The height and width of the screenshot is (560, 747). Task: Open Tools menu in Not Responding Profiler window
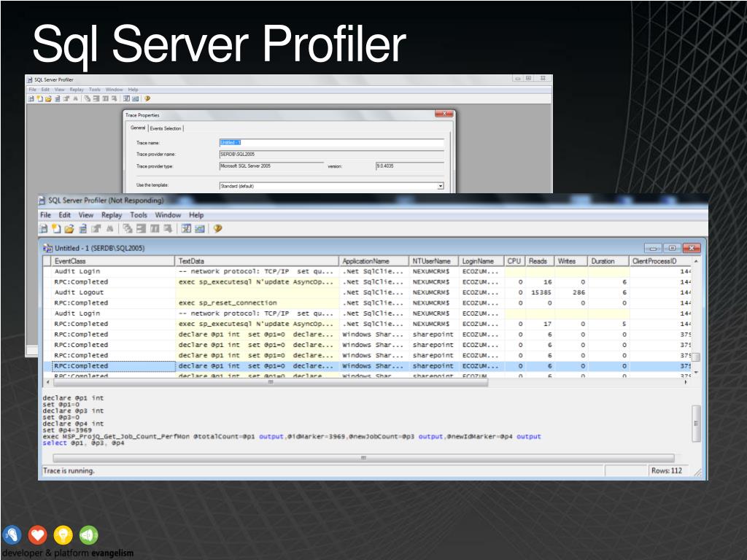pyautogui.click(x=139, y=215)
